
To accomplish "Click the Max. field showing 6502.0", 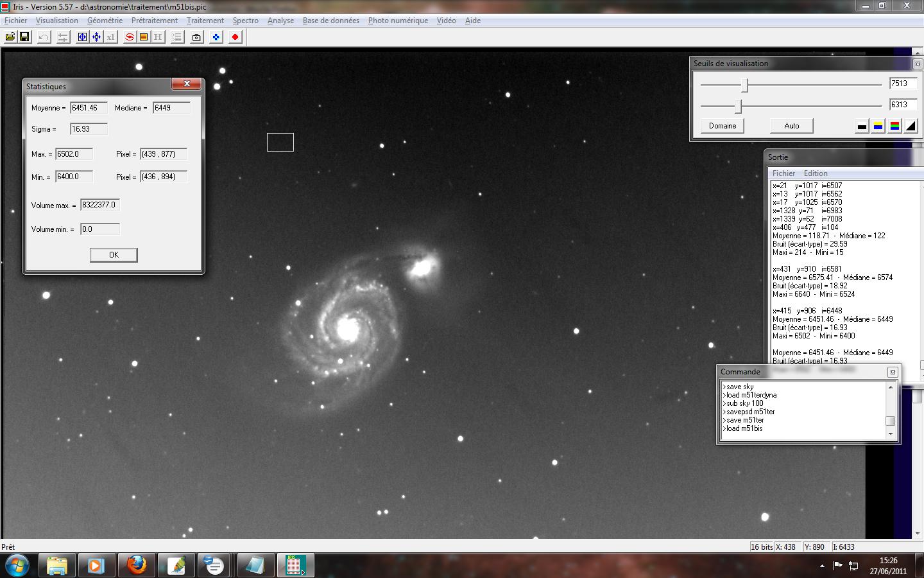I will [x=74, y=154].
